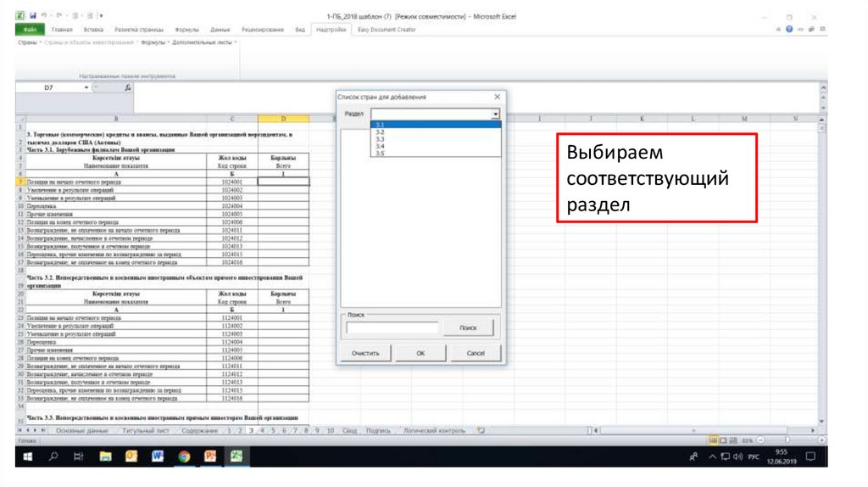Insert function using fx icon
Screen dimensions: 868x487
[127, 87]
